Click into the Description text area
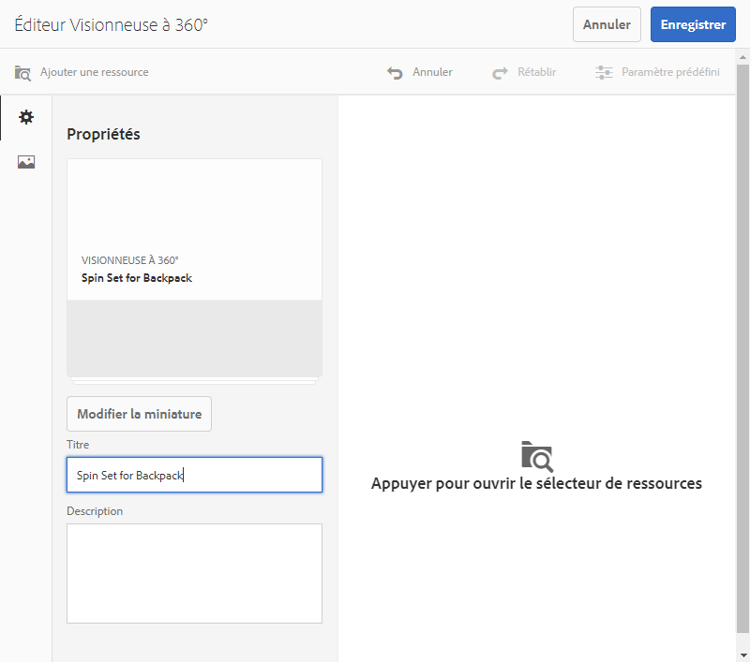Screen dimensions: 750x662 (195, 573)
